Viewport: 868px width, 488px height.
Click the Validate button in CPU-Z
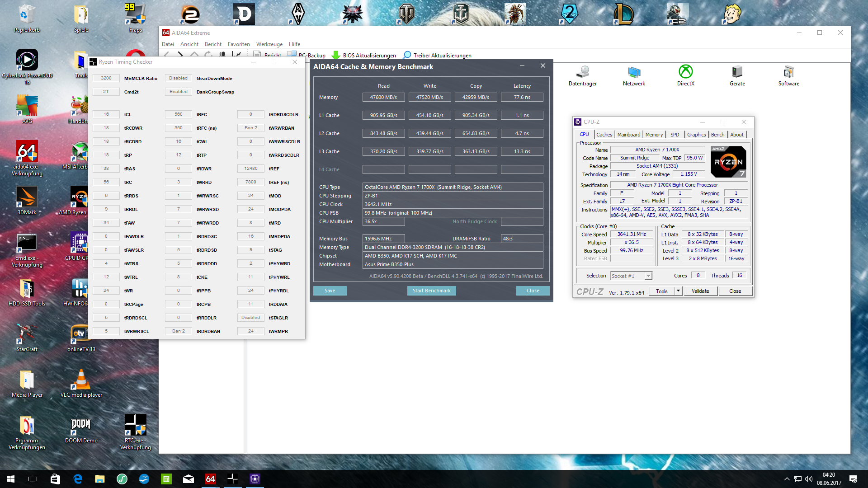coord(700,291)
